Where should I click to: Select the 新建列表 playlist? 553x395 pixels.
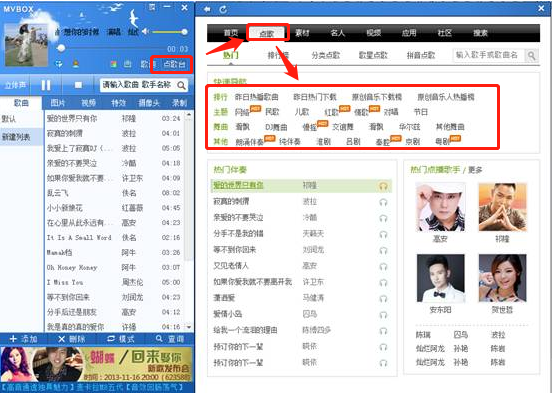coord(21,137)
